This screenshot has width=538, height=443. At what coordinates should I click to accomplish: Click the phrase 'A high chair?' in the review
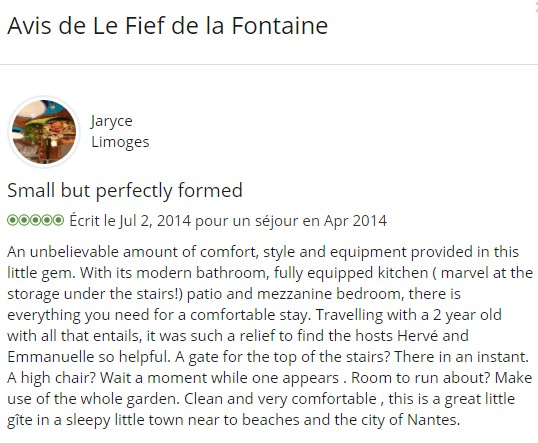coord(51,378)
